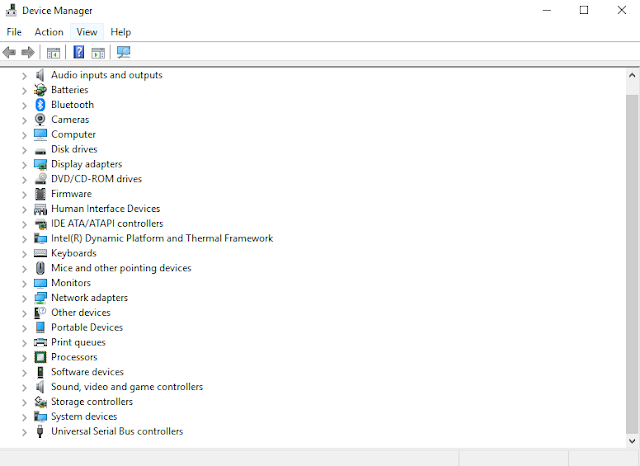The height and width of the screenshot is (466, 640).
Task: Select the Keyboards label
Action: point(73,253)
